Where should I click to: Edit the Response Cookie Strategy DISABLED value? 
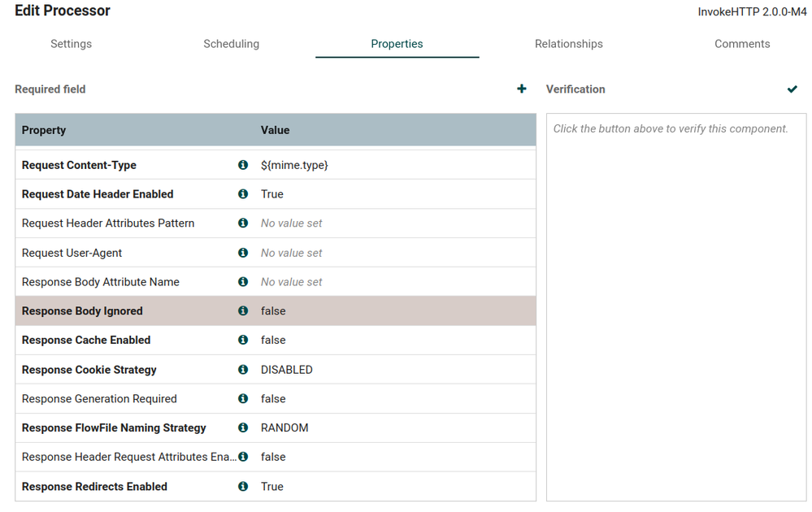(x=287, y=370)
